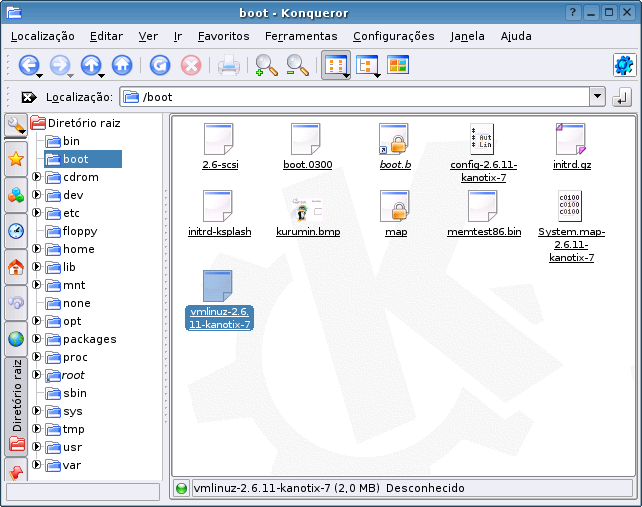This screenshot has width=642, height=507.
Task: Open the 2.6-scsi file link
Action: 220,165
